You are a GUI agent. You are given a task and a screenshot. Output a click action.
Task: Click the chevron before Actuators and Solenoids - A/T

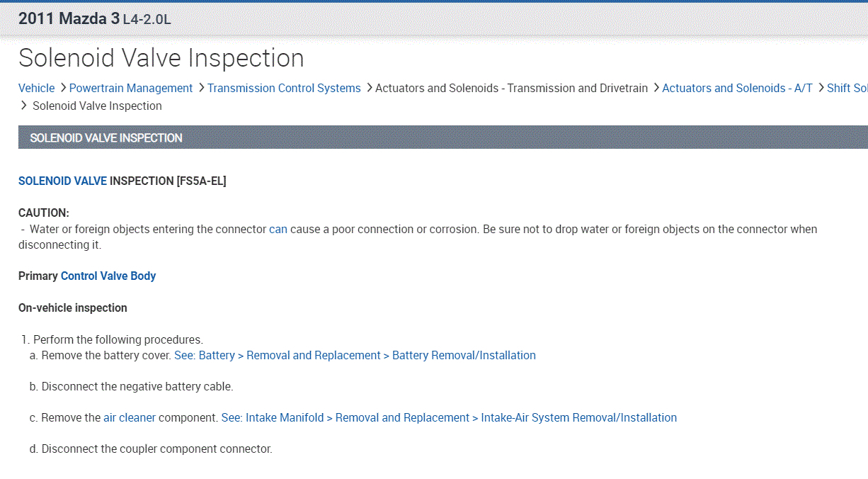pyautogui.click(x=656, y=88)
